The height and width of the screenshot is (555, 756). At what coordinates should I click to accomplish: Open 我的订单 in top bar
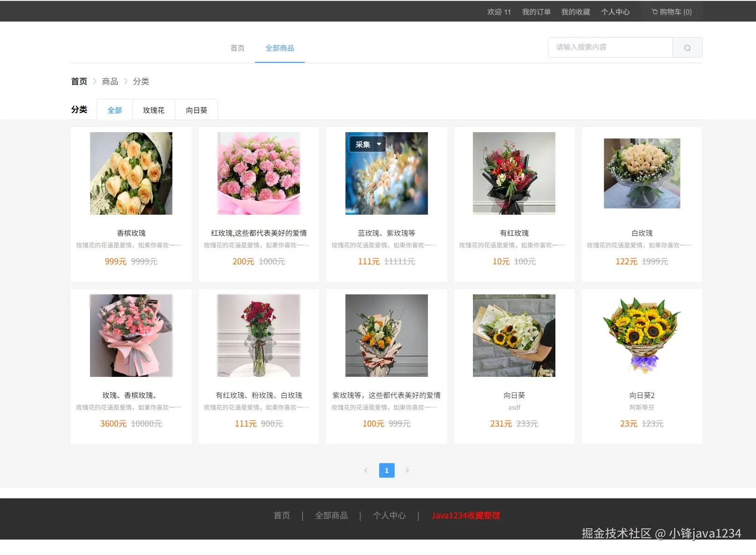point(536,12)
